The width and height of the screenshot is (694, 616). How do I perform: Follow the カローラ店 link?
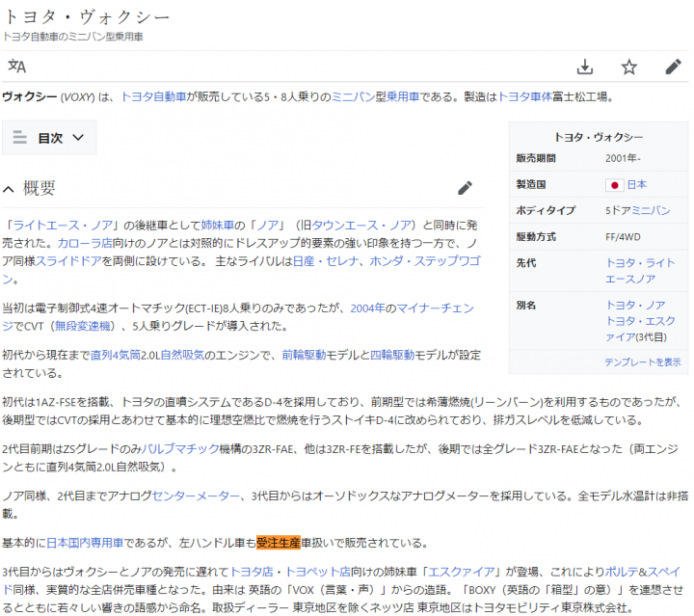coord(85,243)
